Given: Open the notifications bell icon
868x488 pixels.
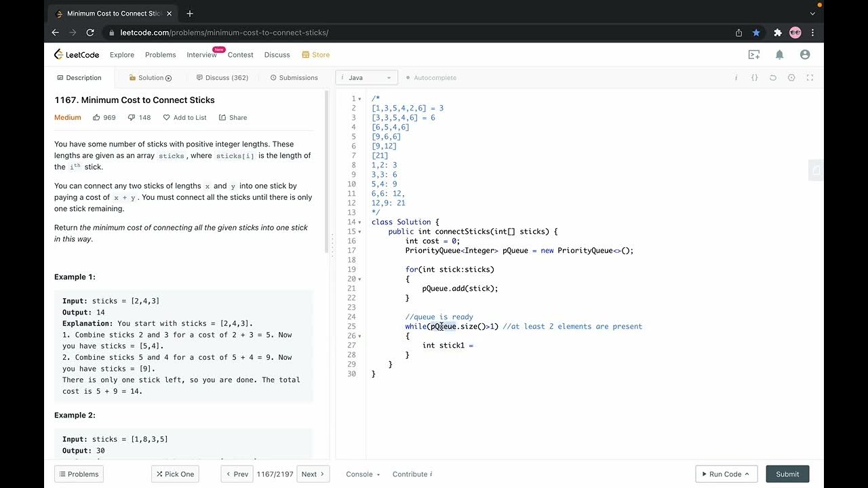Looking at the screenshot, I should click(780, 55).
